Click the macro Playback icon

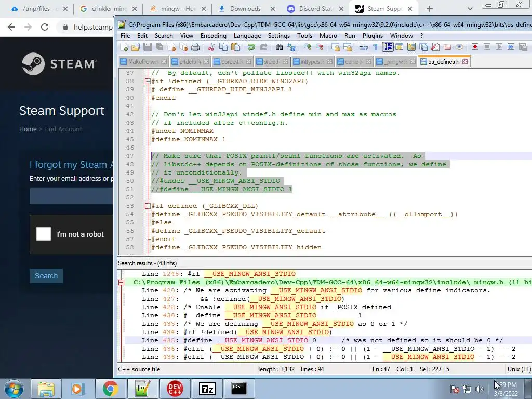499,47
